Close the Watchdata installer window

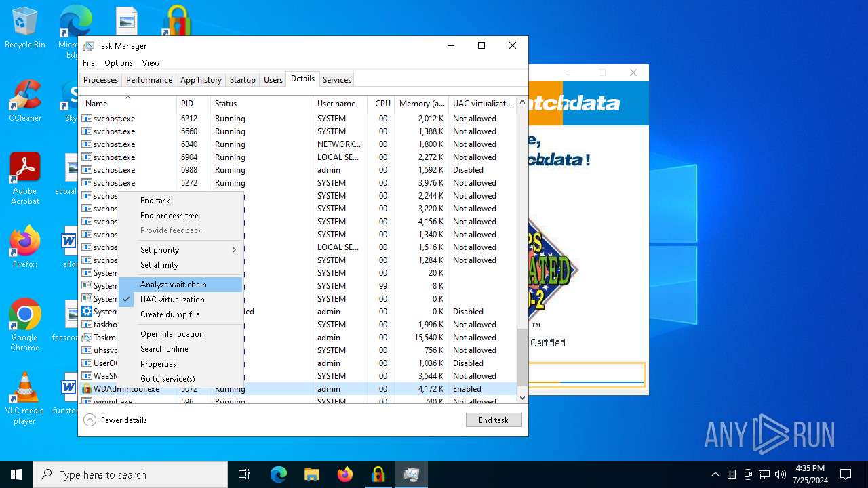633,73
